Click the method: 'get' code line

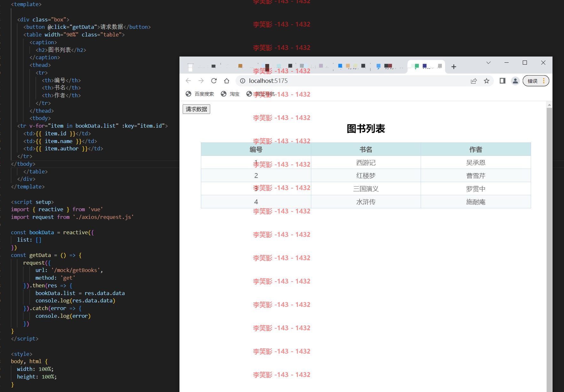[x=55, y=278]
